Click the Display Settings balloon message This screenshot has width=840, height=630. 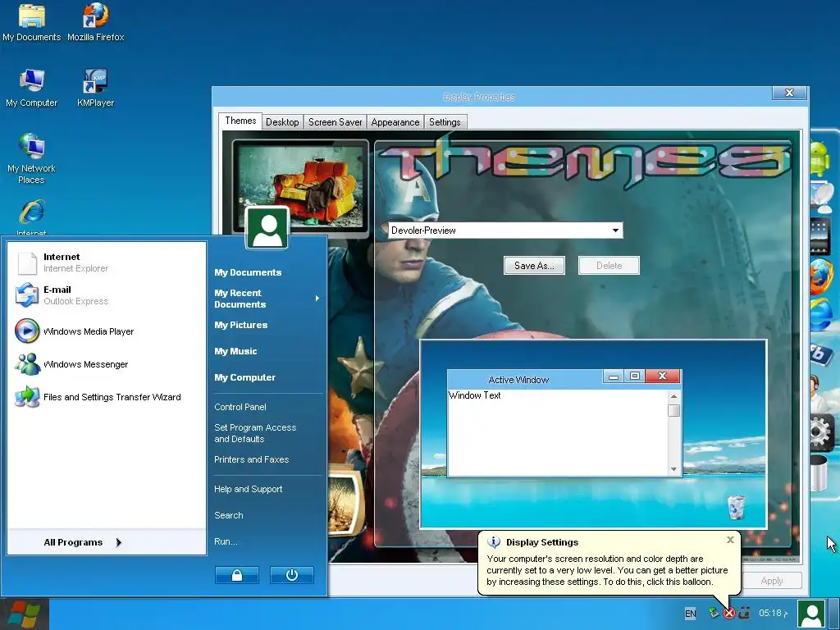[608, 570]
